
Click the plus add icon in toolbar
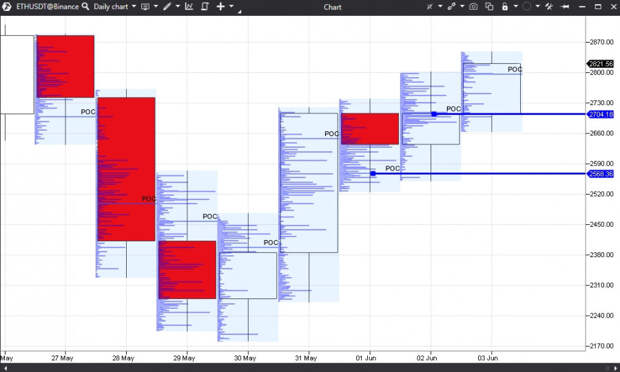point(221,7)
